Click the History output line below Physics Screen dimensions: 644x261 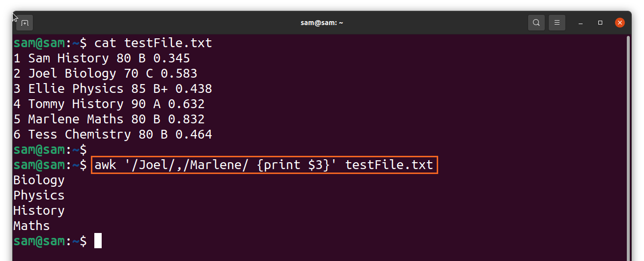point(39,210)
